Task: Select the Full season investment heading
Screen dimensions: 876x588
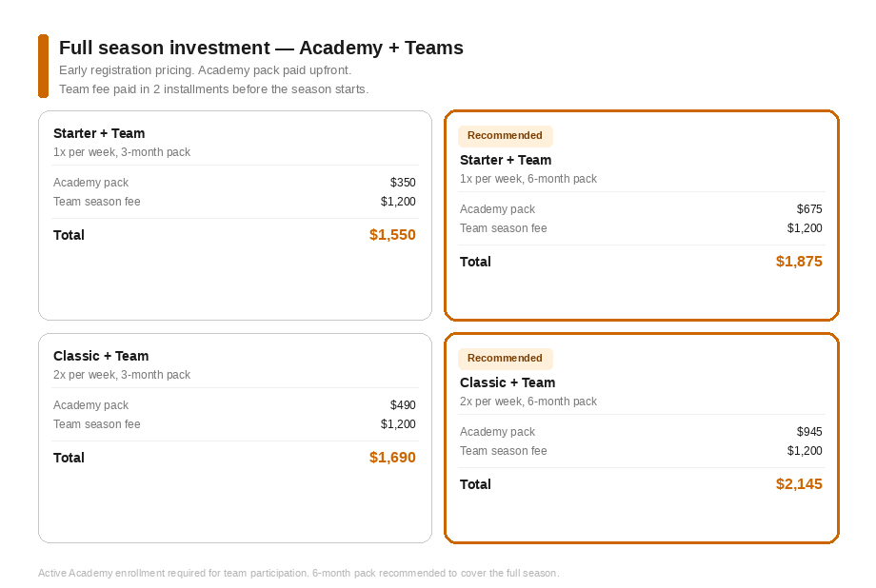Action: (261, 48)
